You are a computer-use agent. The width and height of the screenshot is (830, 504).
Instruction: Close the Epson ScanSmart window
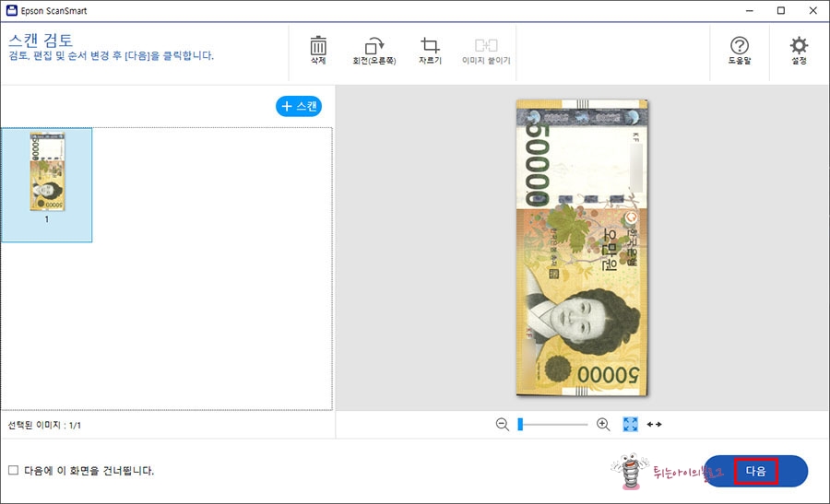813,10
